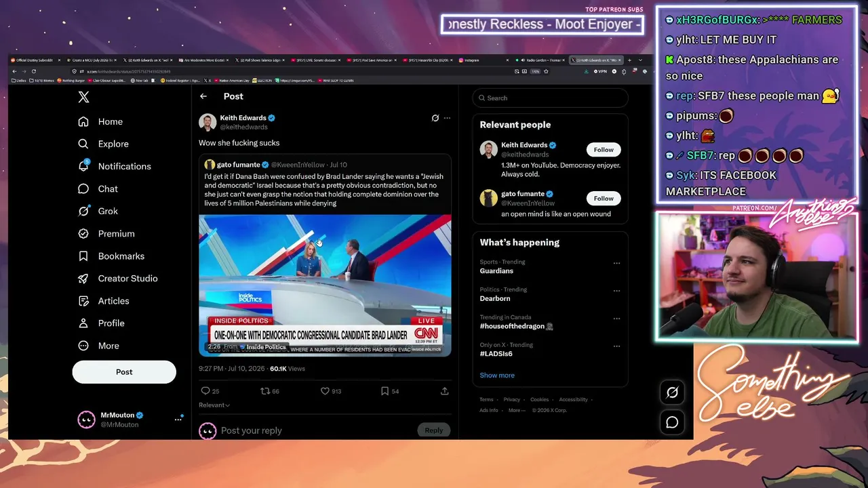This screenshot has height=488, width=868.
Task: Open Keith Edwards avatar in Relevant people
Action: click(488, 150)
